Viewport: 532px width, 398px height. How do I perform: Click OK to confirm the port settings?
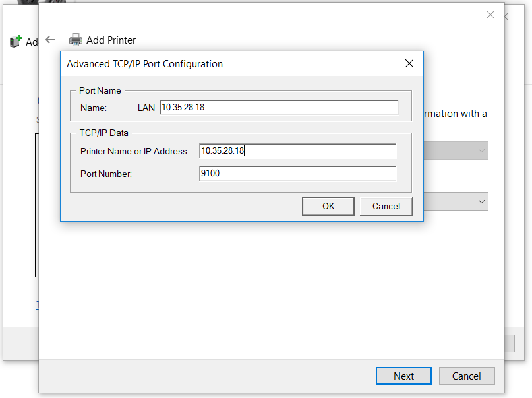pyautogui.click(x=328, y=206)
